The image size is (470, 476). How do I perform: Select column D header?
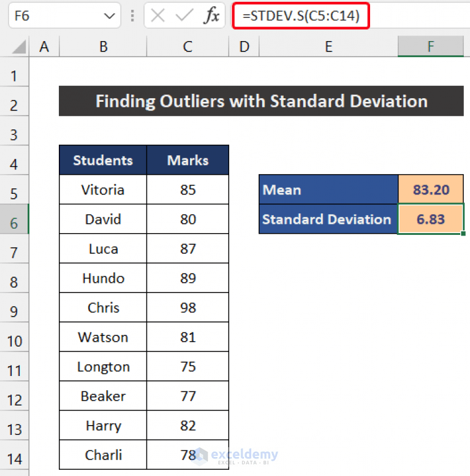pos(244,47)
